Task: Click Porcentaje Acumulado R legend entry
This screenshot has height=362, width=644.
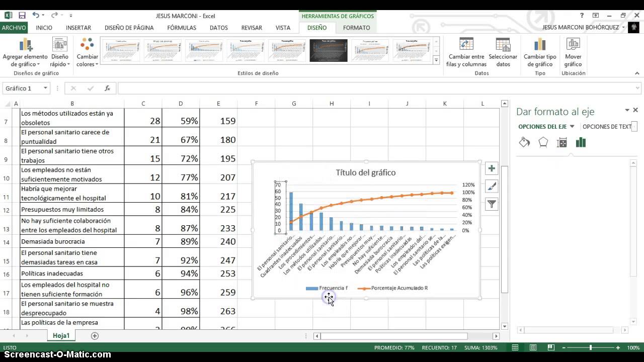Action: tap(392, 288)
